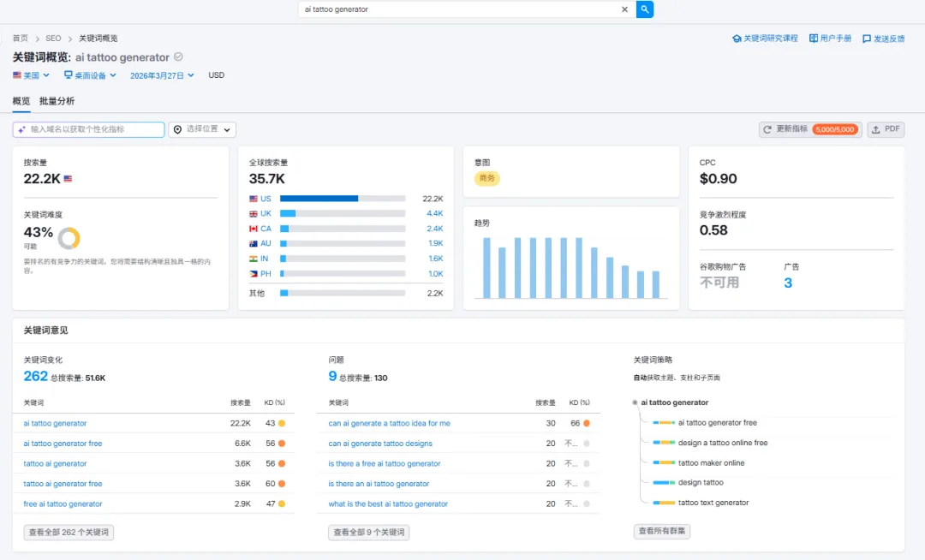Click 查看所有群集 button
925x560 pixels.
pos(662,531)
